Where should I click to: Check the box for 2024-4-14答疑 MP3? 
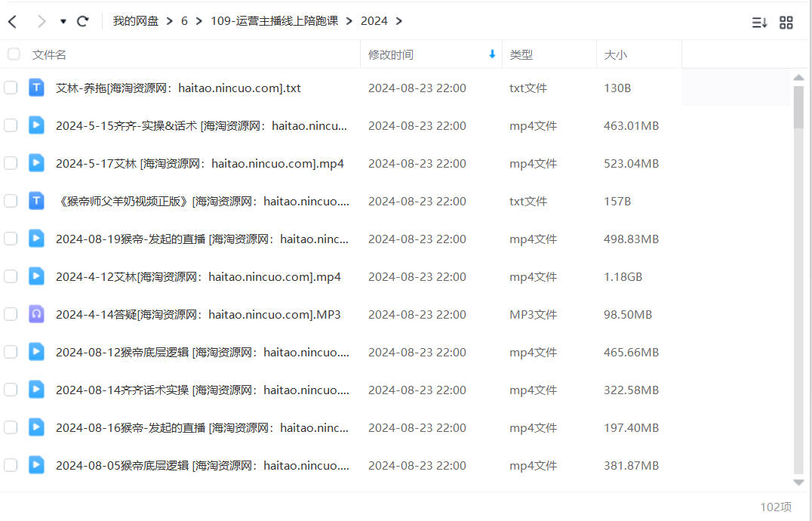[x=11, y=314]
